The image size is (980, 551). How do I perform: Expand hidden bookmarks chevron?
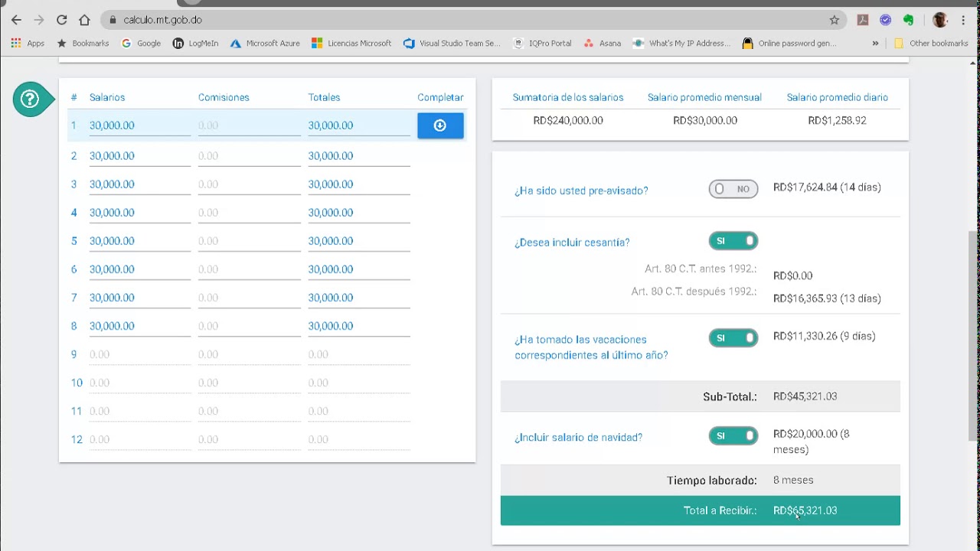[875, 44]
